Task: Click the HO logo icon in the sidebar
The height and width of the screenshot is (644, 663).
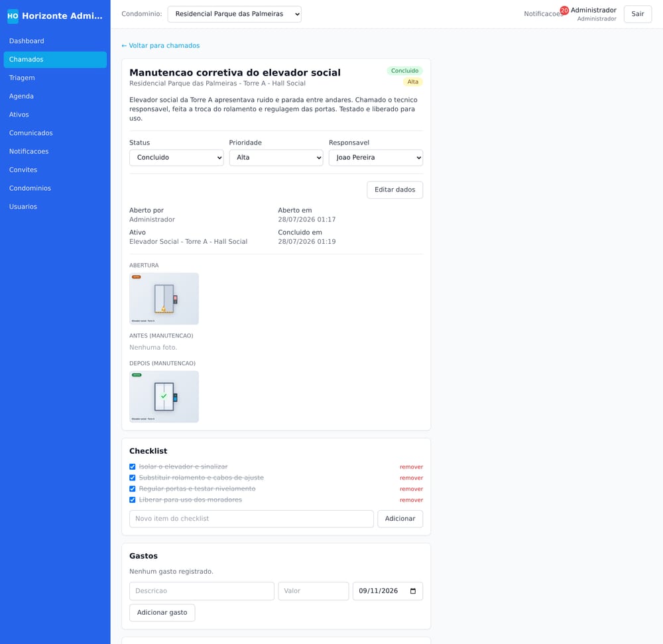Action: [x=13, y=16]
